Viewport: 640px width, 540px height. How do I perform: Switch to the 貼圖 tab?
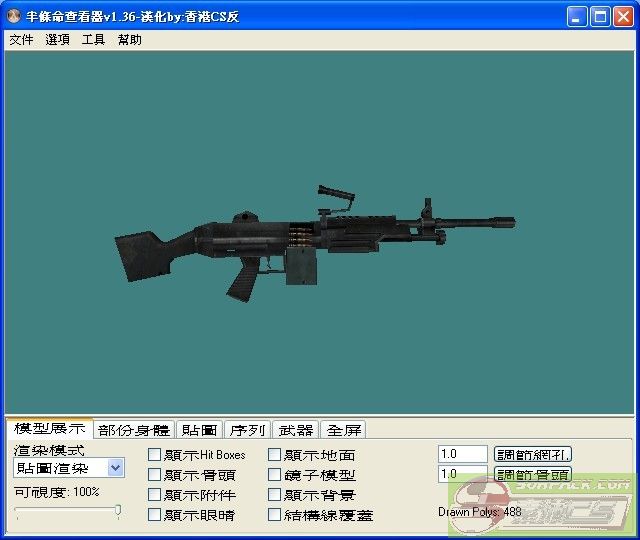tap(199, 430)
